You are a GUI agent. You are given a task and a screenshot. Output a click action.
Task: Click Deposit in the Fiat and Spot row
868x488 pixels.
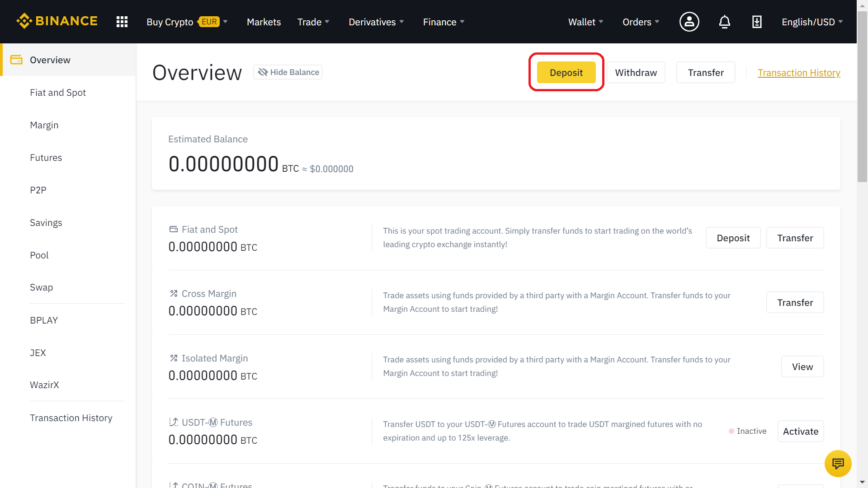point(733,238)
